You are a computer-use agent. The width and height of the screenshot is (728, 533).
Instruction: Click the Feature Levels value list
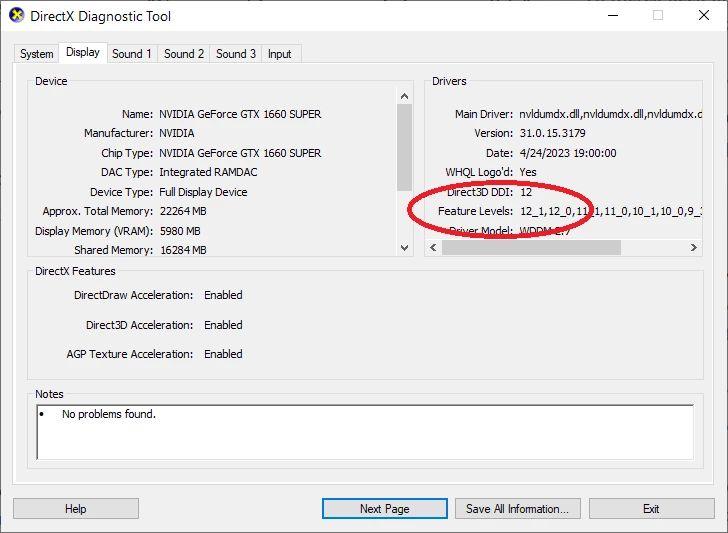click(611, 211)
